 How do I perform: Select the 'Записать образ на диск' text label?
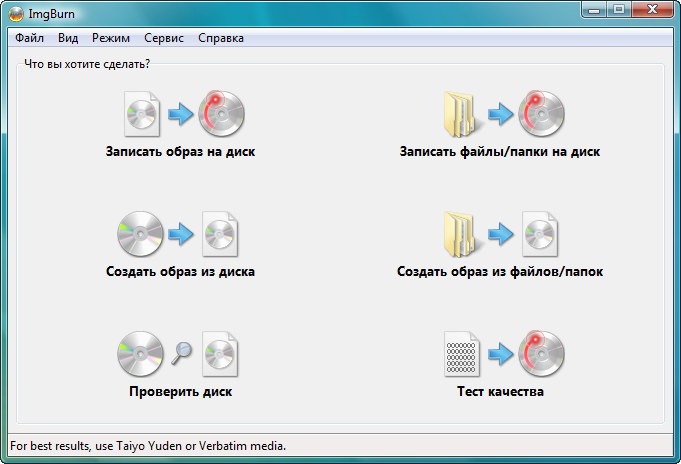point(180,152)
